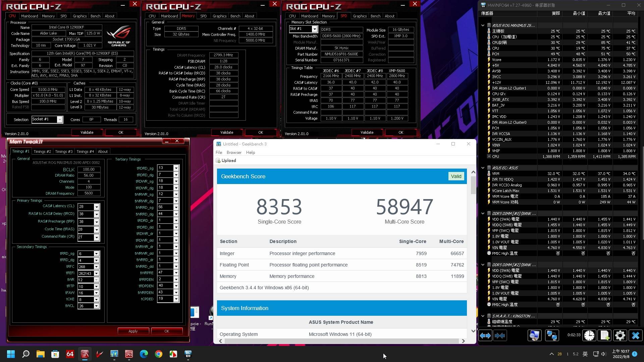Viewport: 644px width, 362px height.
Task: Open the tRFC value dropdown
Action: coord(96,267)
